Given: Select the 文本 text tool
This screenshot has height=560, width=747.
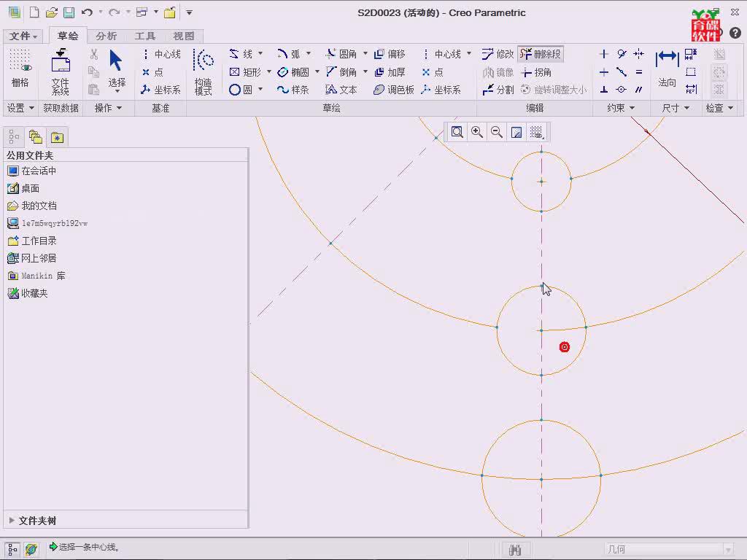Looking at the screenshot, I should [x=341, y=90].
